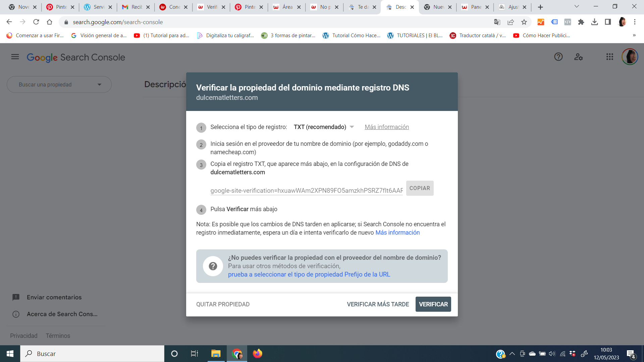This screenshot has width=644, height=362.
Task: Open the taskbar clock and date
Action: click(x=606, y=354)
